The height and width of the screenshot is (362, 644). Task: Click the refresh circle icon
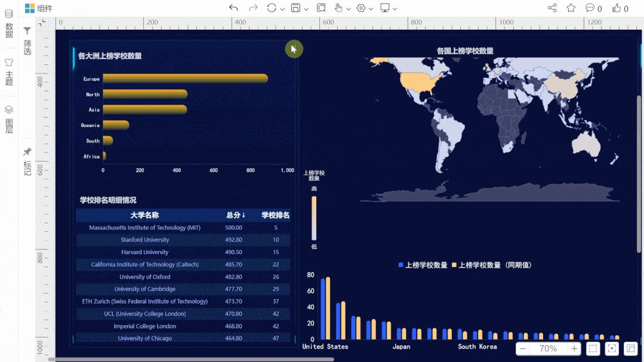click(x=272, y=8)
